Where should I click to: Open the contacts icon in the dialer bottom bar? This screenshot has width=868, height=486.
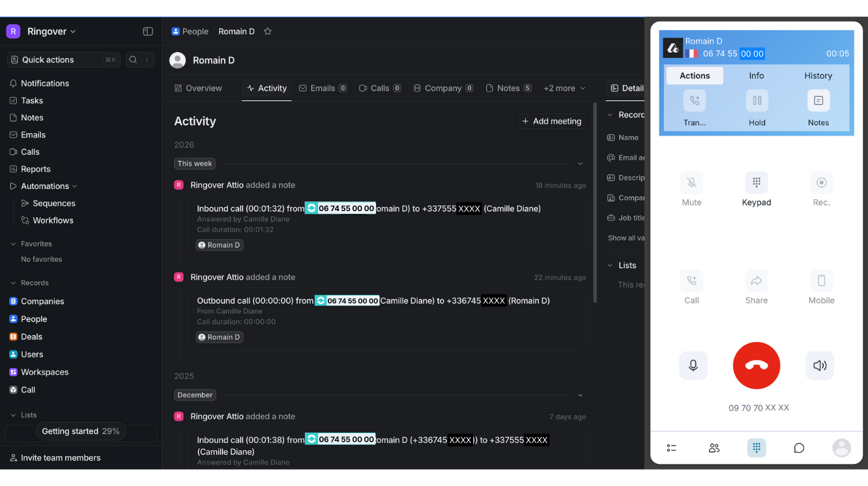pos(714,448)
